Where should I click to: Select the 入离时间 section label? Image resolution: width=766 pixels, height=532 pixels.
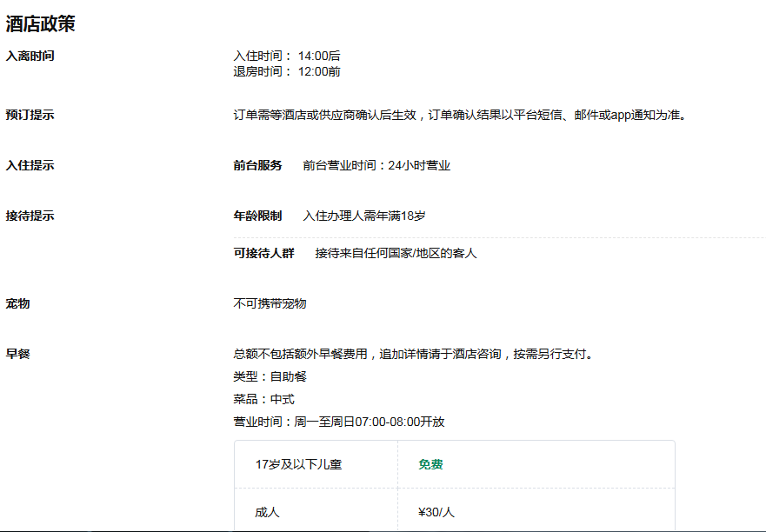pos(30,56)
